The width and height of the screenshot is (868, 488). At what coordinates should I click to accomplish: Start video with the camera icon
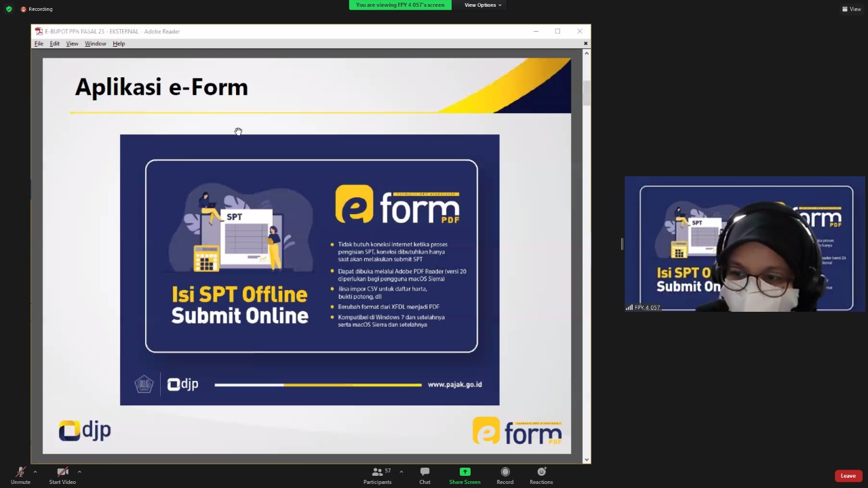pos(62,472)
